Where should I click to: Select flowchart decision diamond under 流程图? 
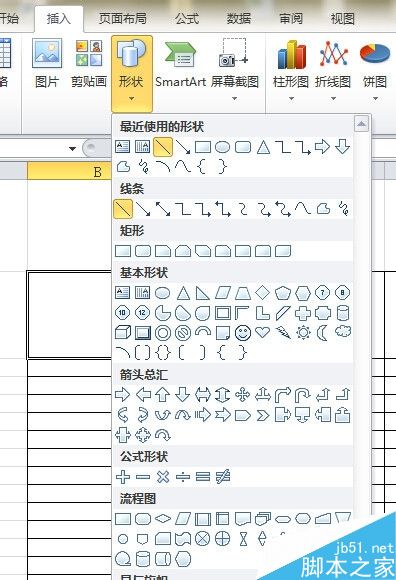click(163, 519)
